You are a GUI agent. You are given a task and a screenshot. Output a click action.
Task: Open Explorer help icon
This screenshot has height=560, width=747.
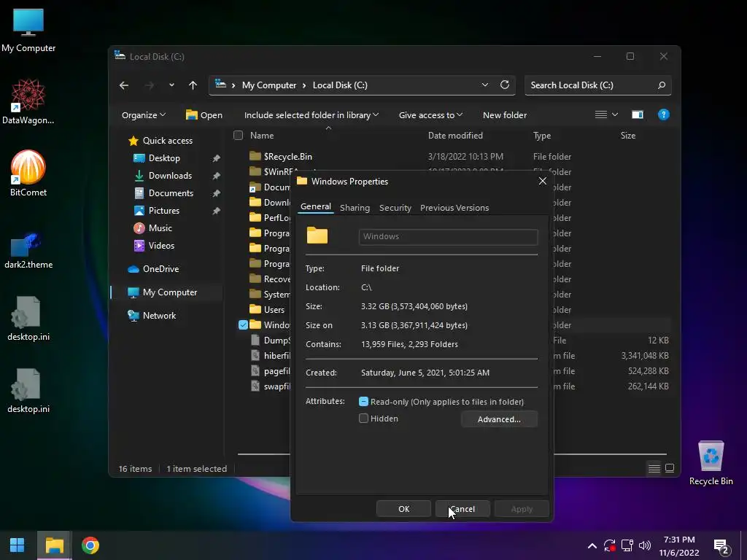663,114
